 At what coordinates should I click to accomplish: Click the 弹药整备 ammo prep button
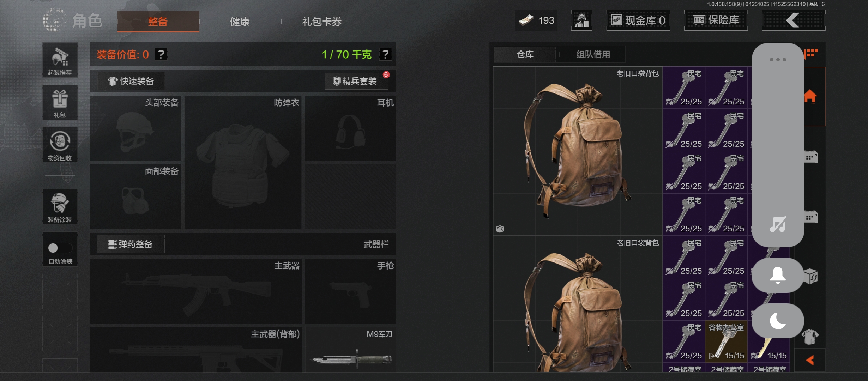(x=131, y=244)
